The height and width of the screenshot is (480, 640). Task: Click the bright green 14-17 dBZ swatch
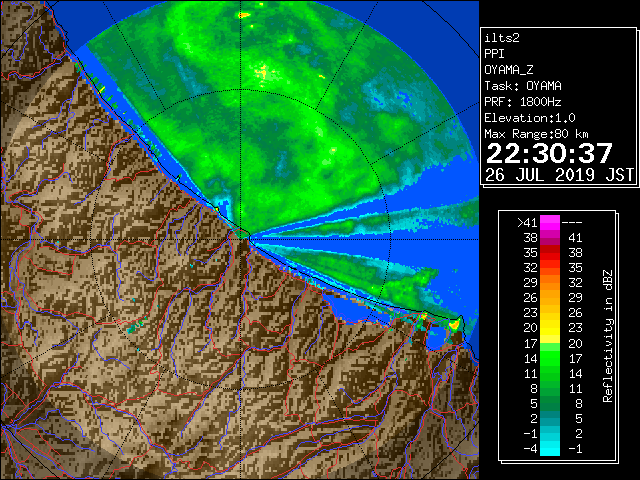point(550,358)
